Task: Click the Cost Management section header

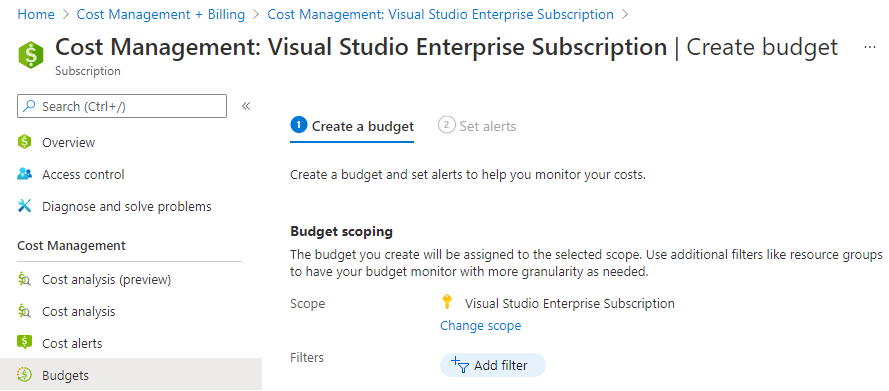Action: 71,245
